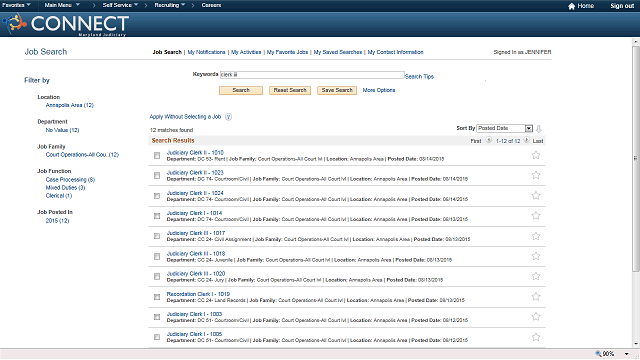
Task: Switch to My Notifications tab
Action: (x=206, y=52)
